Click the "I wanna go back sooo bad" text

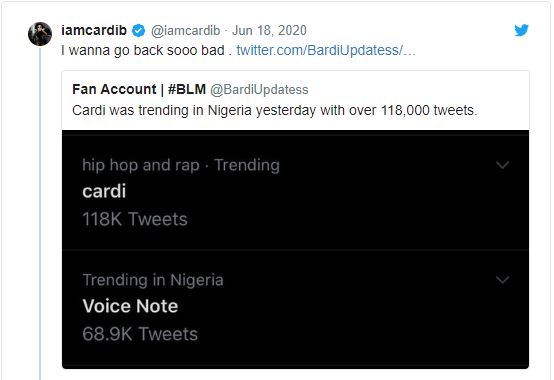(143, 51)
